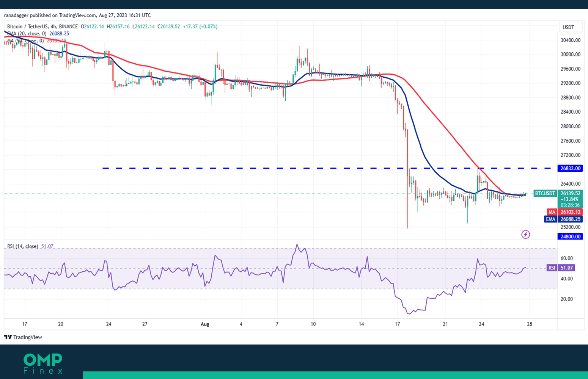Click the 28000.00 price axis label
Screen dimensions: 588x379
pos(571,127)
